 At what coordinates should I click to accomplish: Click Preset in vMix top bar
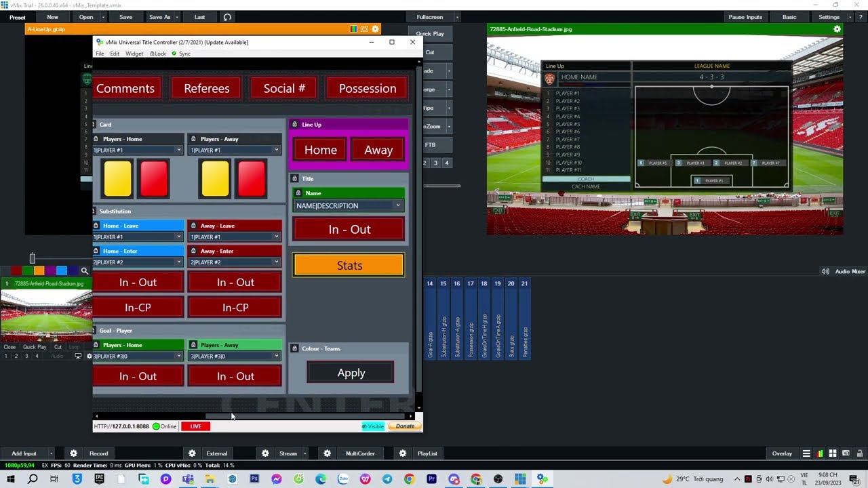click(18, 17)
